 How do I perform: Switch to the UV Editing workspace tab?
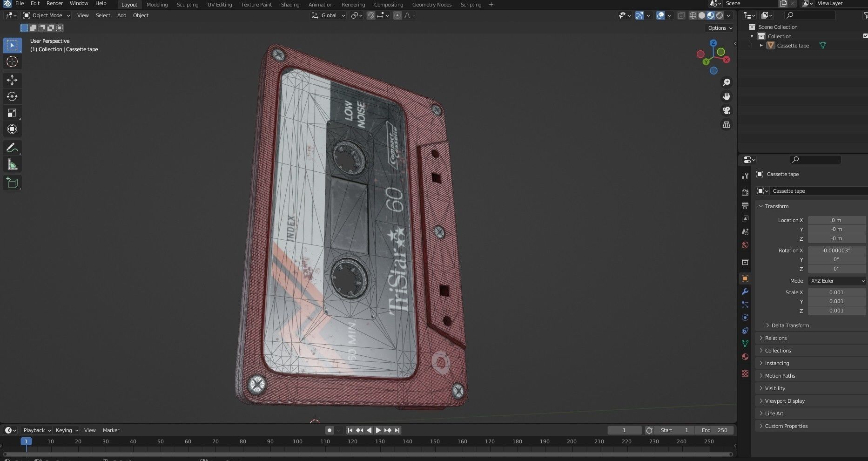[x=220, y=5]
